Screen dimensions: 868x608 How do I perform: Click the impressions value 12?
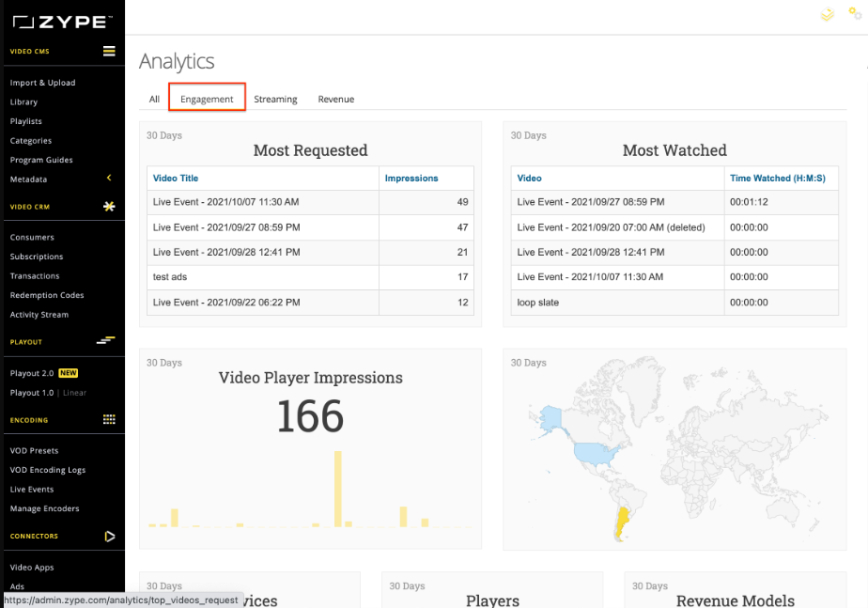point(463,303)
